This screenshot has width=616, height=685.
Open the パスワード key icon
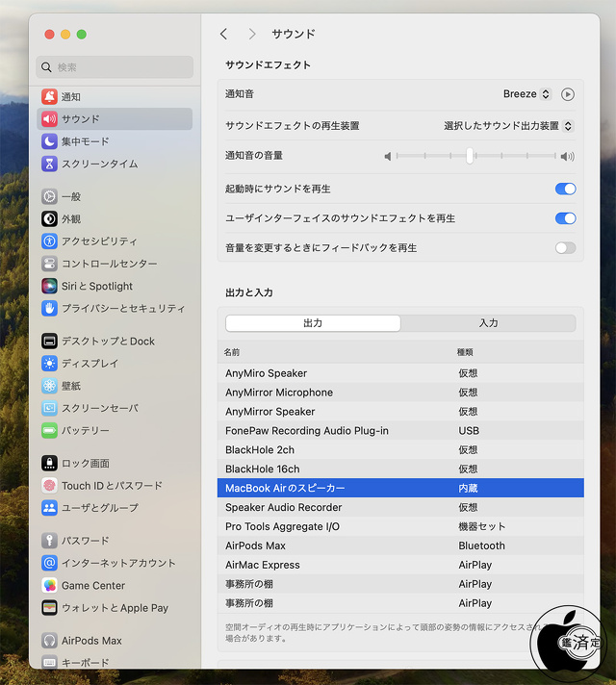tap(49, 541)
